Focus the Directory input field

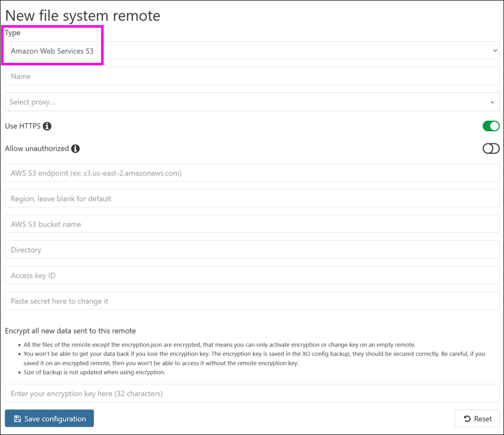[x=252, y=249]
